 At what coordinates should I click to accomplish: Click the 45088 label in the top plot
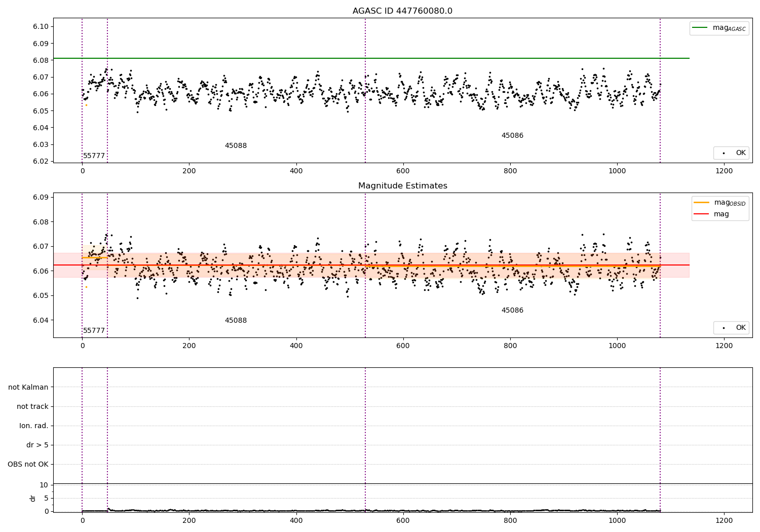click(236, 145)
